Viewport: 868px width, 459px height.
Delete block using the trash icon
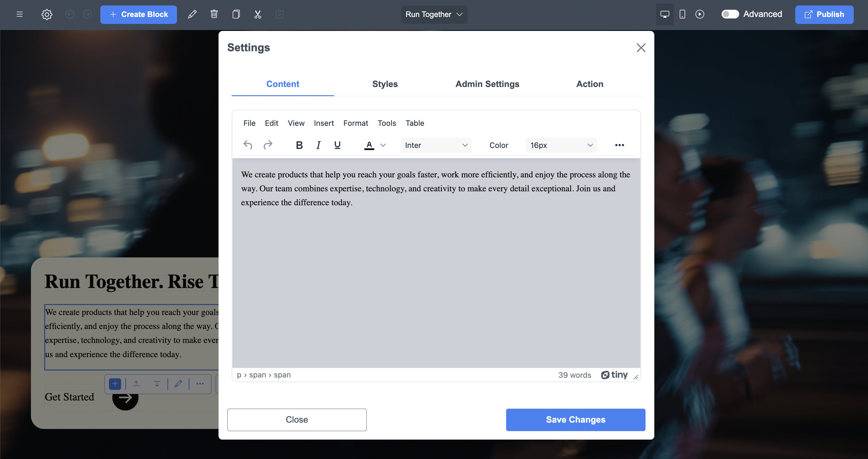(x=214, y=15)
